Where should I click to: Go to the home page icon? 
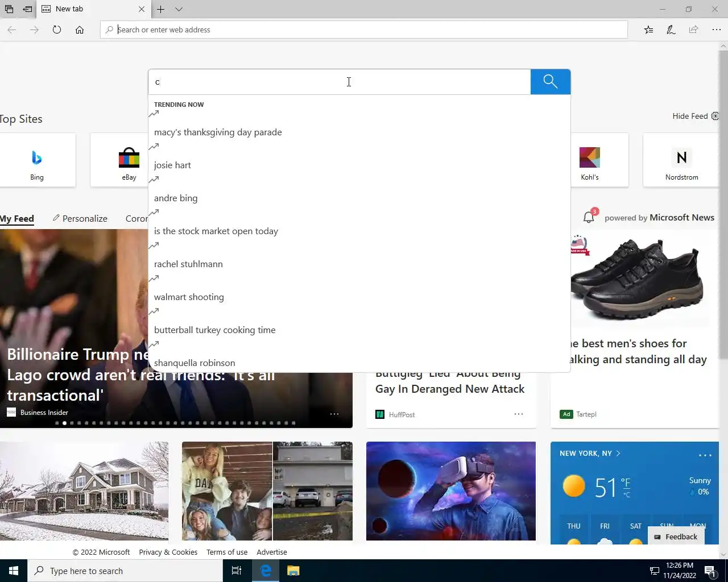tap(80, 30)
